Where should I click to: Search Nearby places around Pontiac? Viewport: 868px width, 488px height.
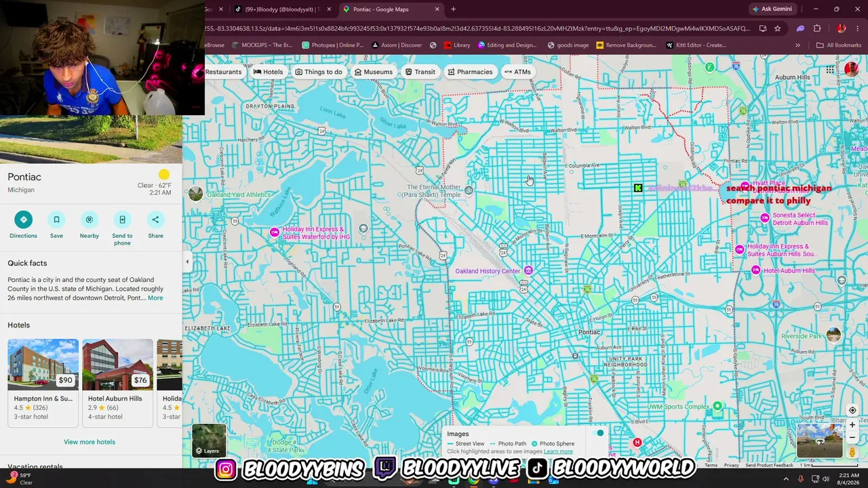[89, 226]
